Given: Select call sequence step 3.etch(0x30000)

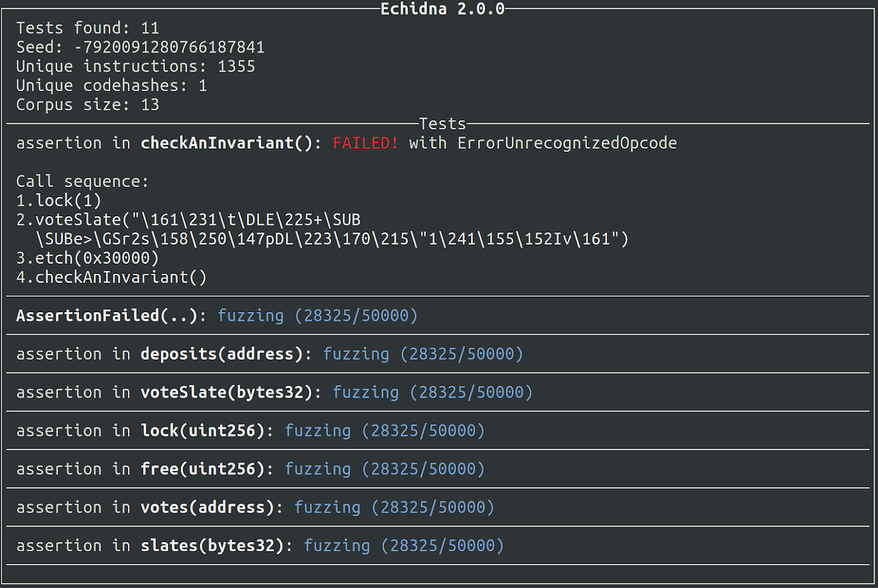Looking at the screenshot, I should coord(88,258).
